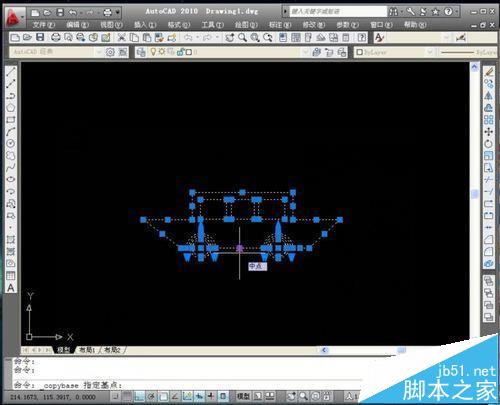500x405 pixels.
Task: Switch to the 布局1 layout tab
Action: (x=87, y=350)
